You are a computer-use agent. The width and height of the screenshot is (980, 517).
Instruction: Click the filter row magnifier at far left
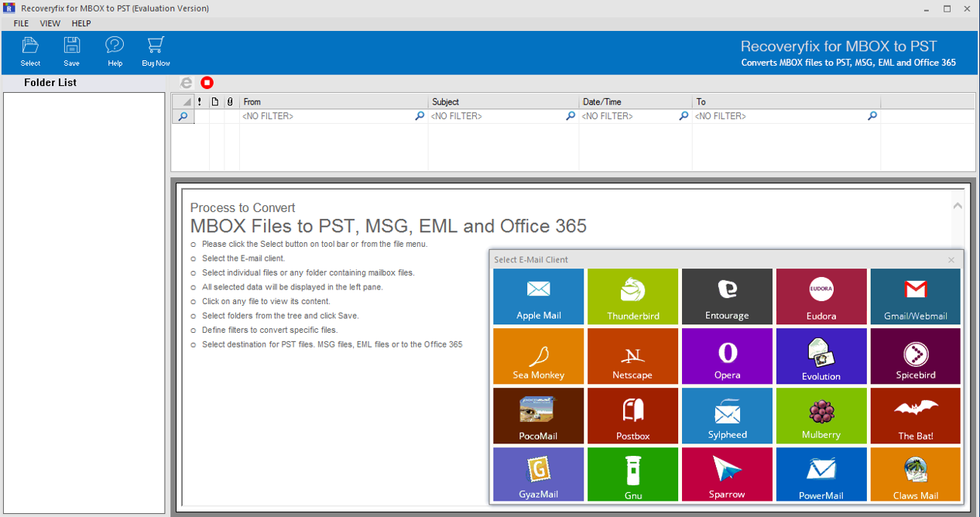click(183, 116)
